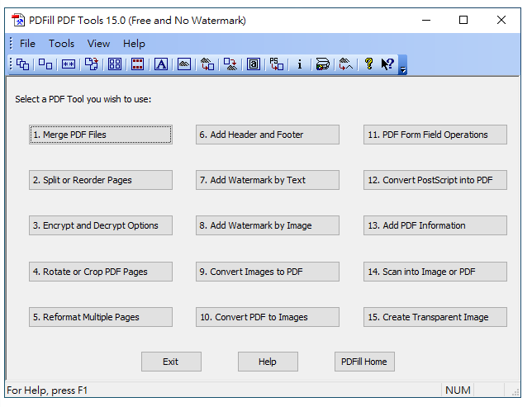Click the NUM status bar indicator
The width and height of the screenshot is (532, 407).
tap(458, 390)
